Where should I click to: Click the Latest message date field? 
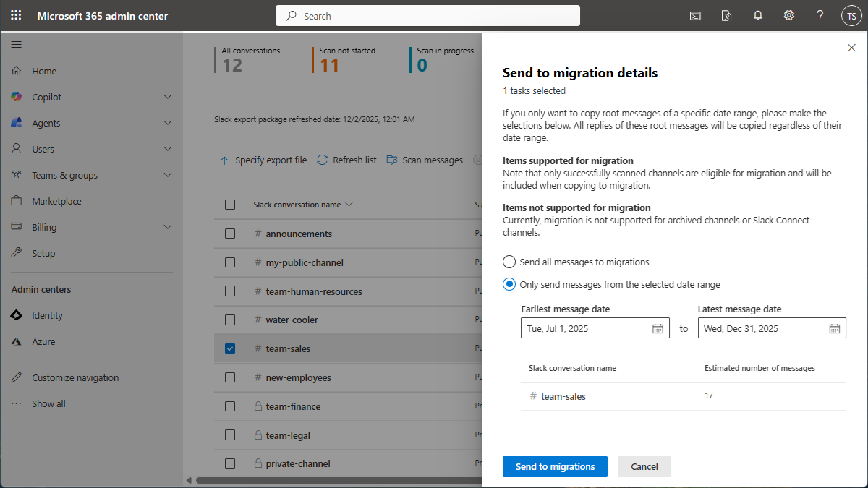click(772, 328)
